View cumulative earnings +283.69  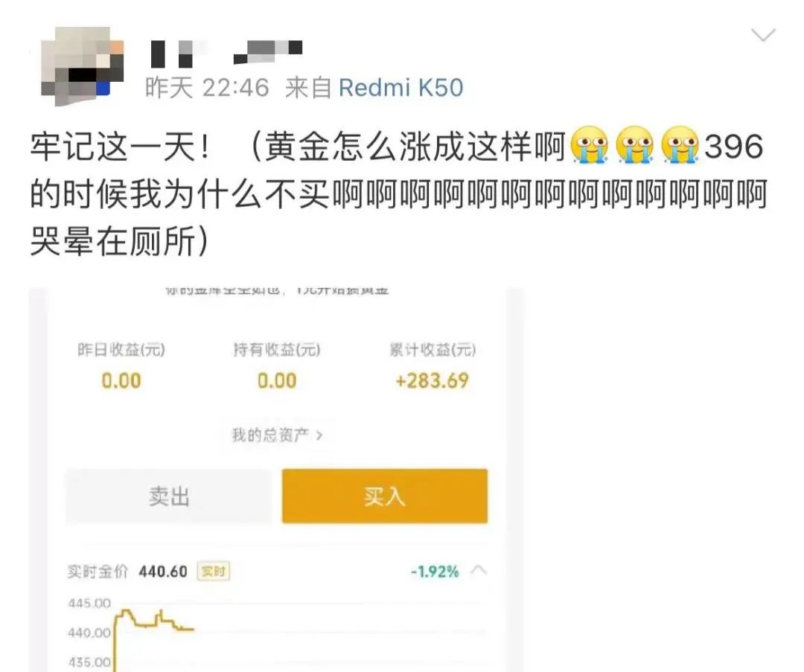[433, 381]
